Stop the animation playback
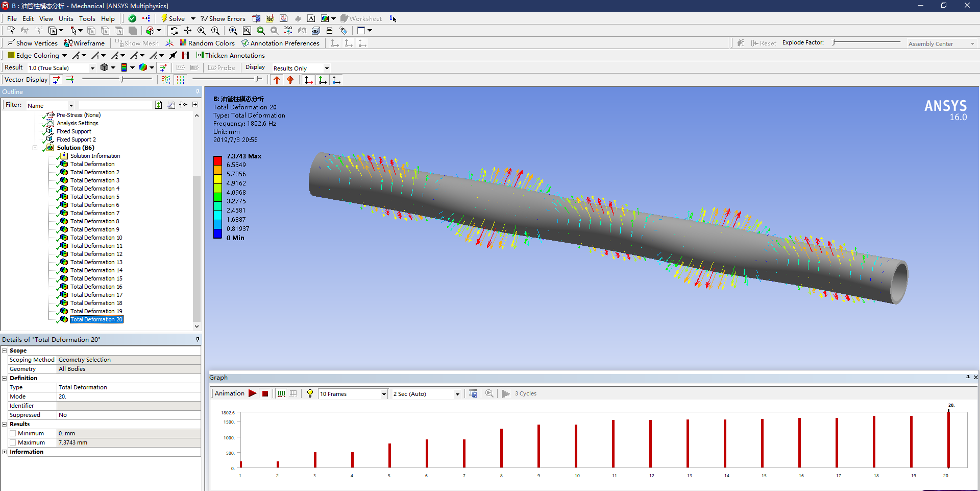 pyautogui.click(x=265, y=393)
